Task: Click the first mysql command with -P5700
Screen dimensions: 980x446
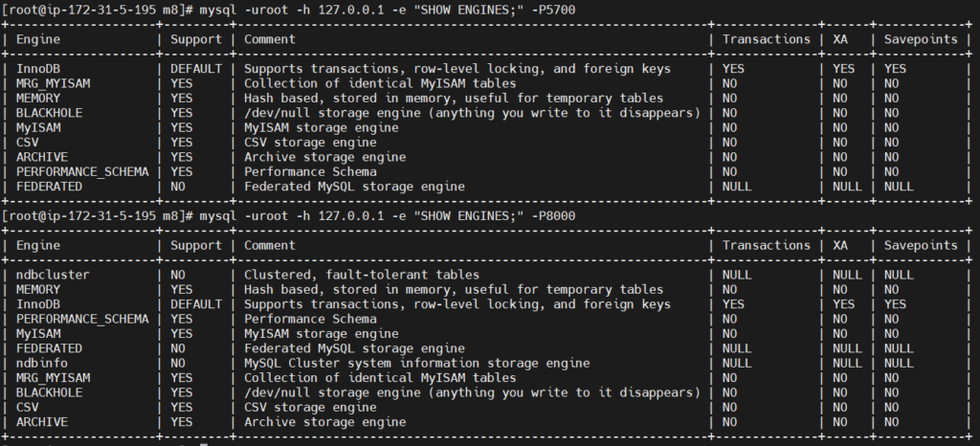Action: (388, 10)
